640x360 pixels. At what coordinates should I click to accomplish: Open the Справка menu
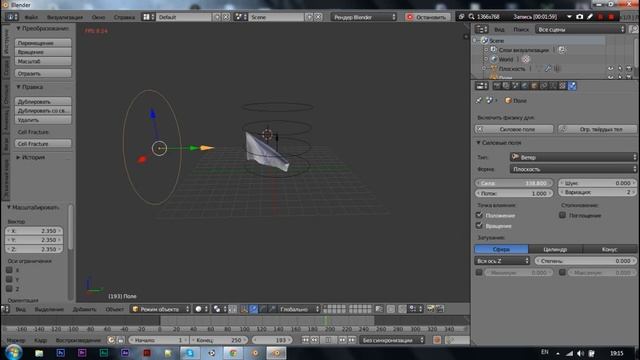[x=124, y=18]
